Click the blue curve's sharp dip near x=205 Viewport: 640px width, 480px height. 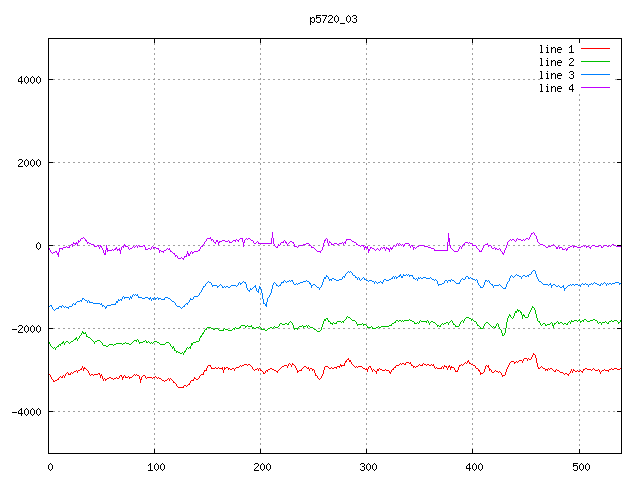point(265,303)
